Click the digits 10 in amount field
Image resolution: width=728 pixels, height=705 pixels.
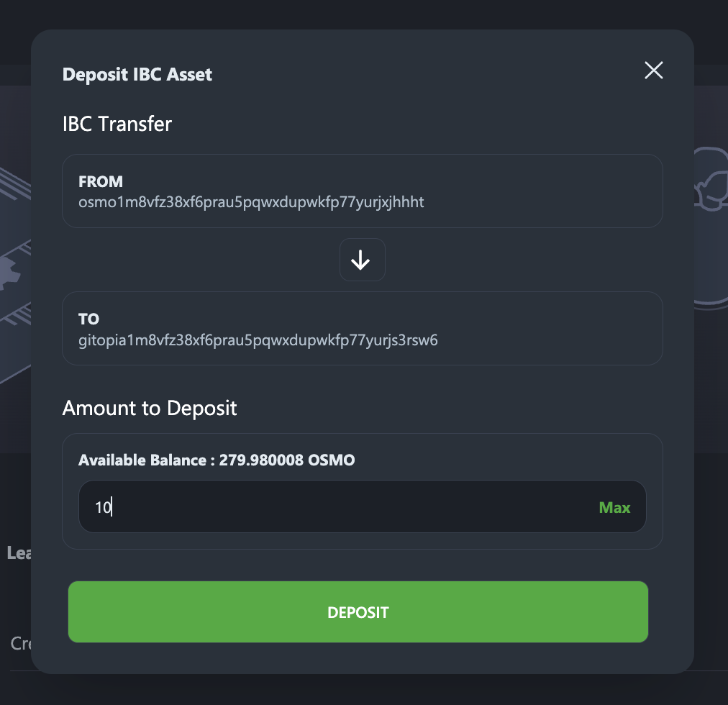click(103, 508)
